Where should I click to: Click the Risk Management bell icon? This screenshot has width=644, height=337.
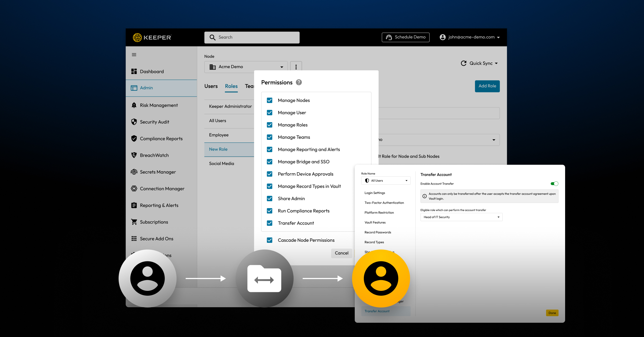click(x=134, y=105)
